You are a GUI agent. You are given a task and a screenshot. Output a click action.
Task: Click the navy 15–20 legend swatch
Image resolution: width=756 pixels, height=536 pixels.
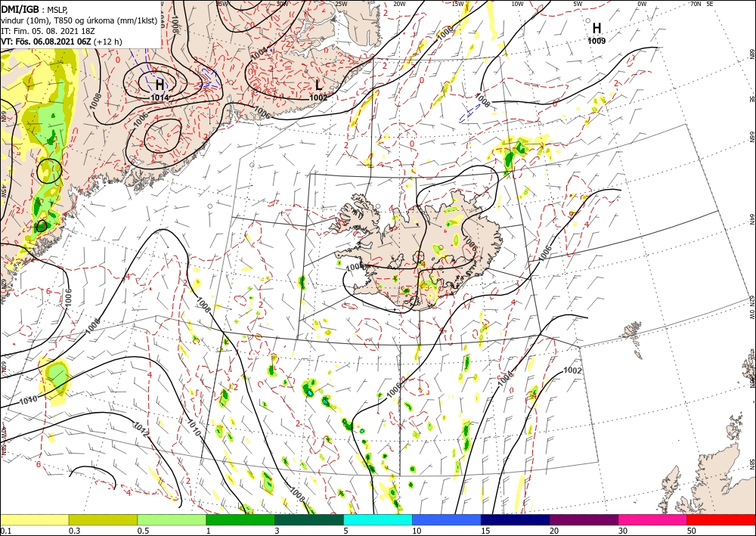pyautogui.click(x=516, y=519)
